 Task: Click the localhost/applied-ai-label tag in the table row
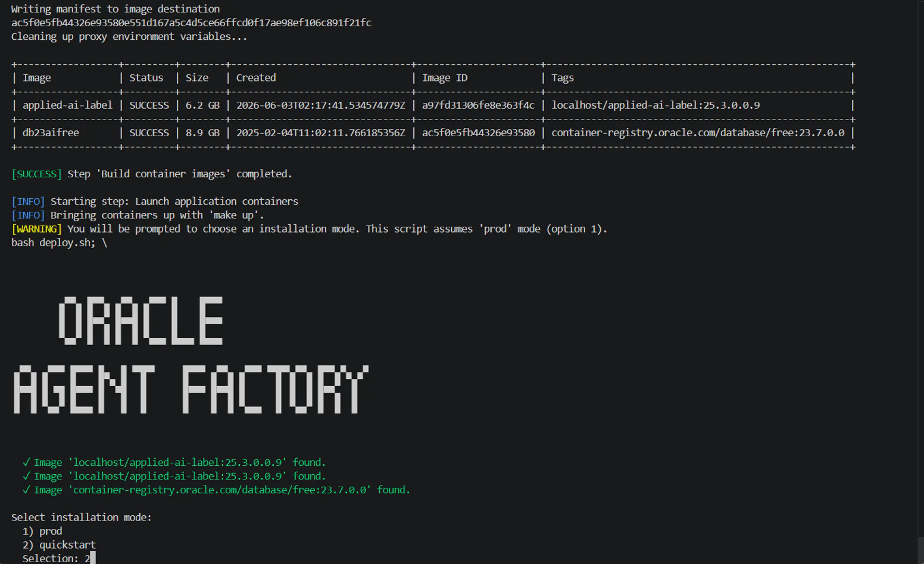tap(655, 105)
